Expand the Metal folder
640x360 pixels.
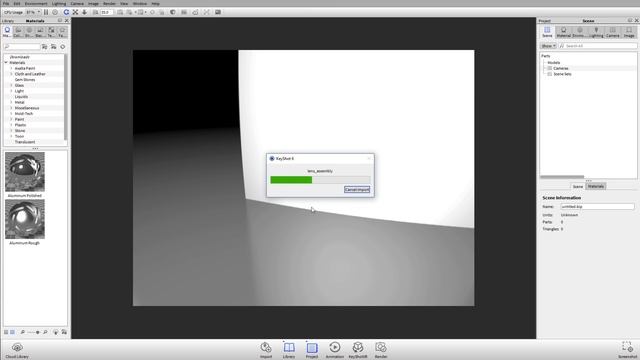[x=11, y=102]
